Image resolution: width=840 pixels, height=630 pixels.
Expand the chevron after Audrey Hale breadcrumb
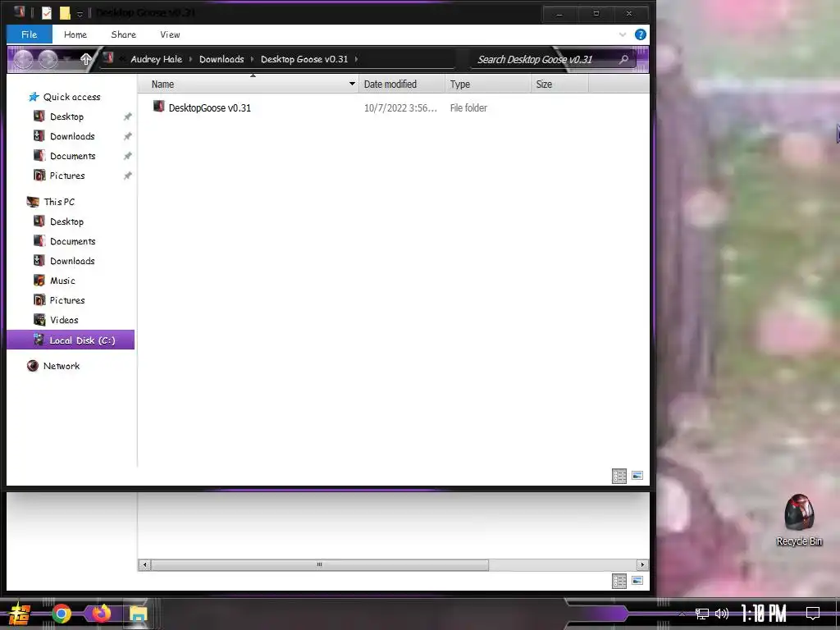(x=190, y=59)
